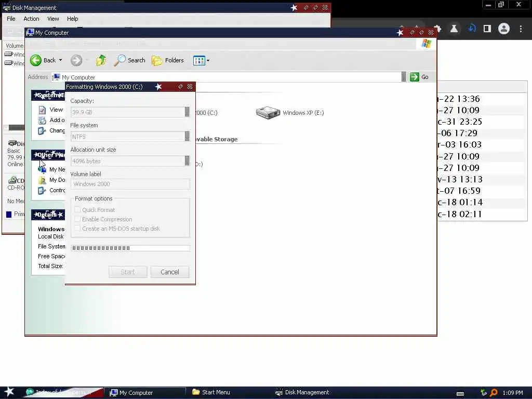Click Add or remove programs icon
Screen dimensions: 532x399
42,120
